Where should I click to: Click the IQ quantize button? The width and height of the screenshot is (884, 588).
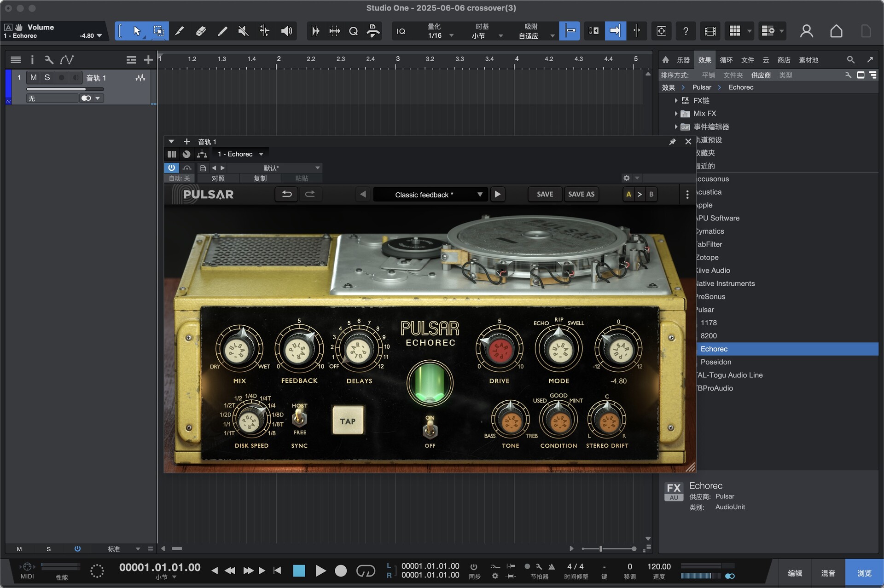[x=401, y=31]
